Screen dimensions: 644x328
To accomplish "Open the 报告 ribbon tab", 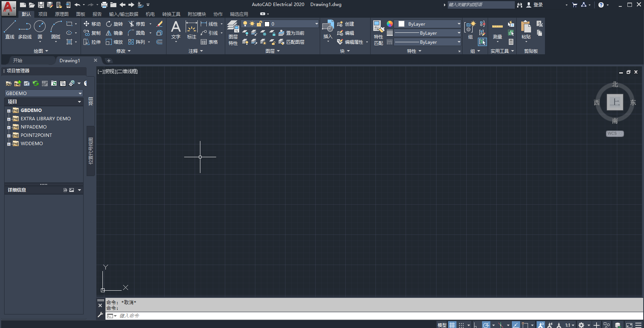I will pyautogui.click(x=97, y=14).
